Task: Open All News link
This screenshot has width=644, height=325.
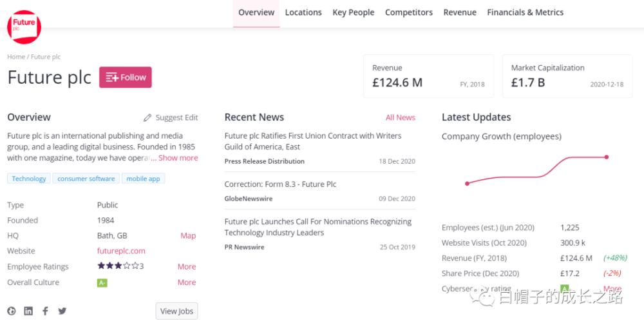Action: [400, 117]
